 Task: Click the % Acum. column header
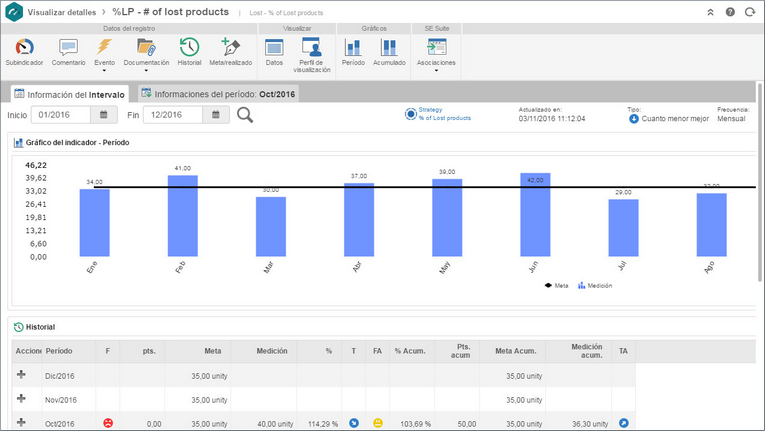pos(410,351)
